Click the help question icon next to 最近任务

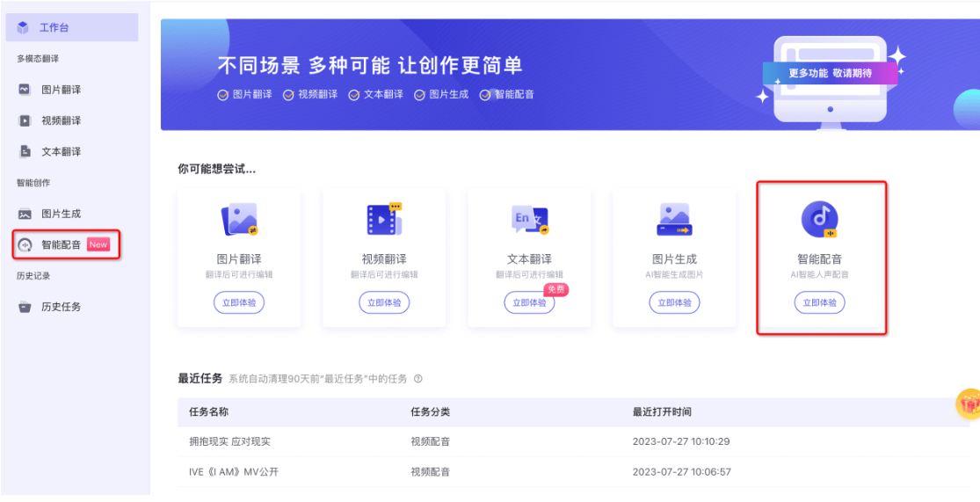[418, 379]
